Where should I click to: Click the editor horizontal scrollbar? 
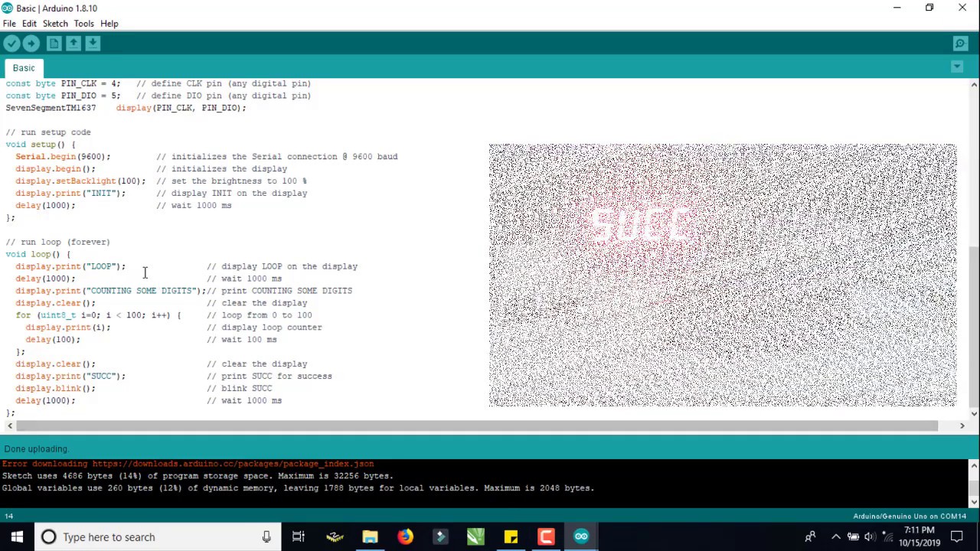coord(478,425)
